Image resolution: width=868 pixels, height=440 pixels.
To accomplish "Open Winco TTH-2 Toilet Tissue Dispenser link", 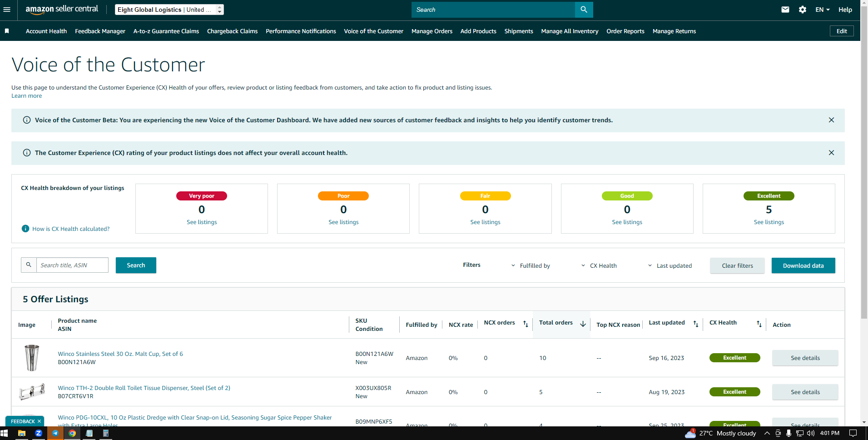I will (144, 388).
